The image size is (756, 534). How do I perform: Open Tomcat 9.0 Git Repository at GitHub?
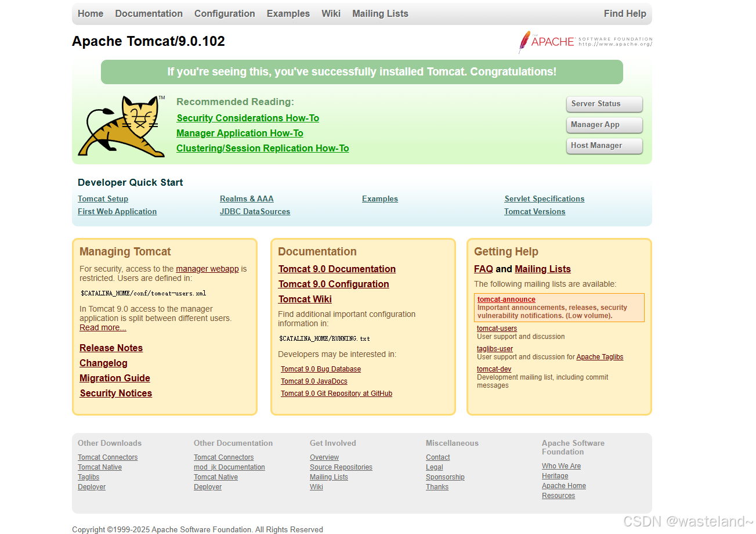(337, 394)
